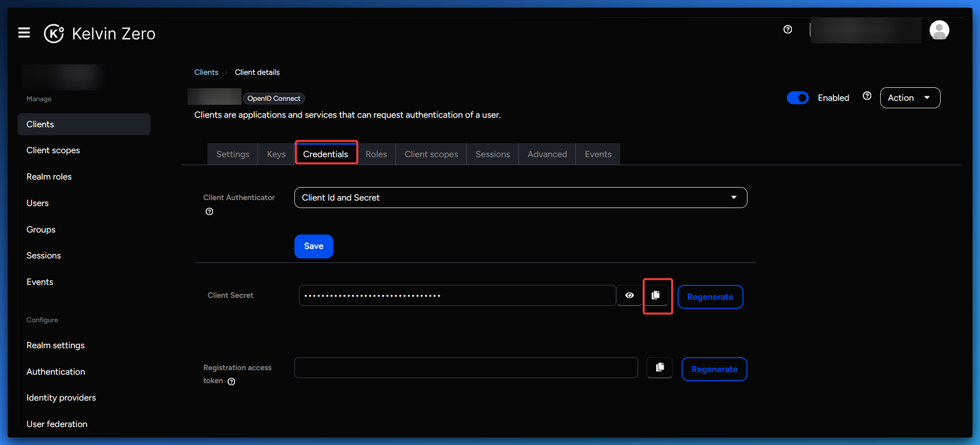
Task: Click help icon next to Enabled
Action: 867,96
